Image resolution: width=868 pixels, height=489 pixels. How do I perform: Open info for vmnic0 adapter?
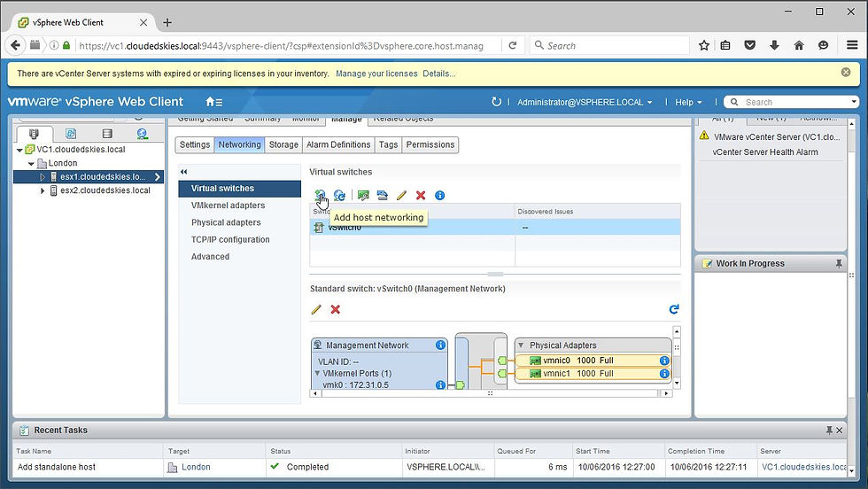click(x=664, y=361)
